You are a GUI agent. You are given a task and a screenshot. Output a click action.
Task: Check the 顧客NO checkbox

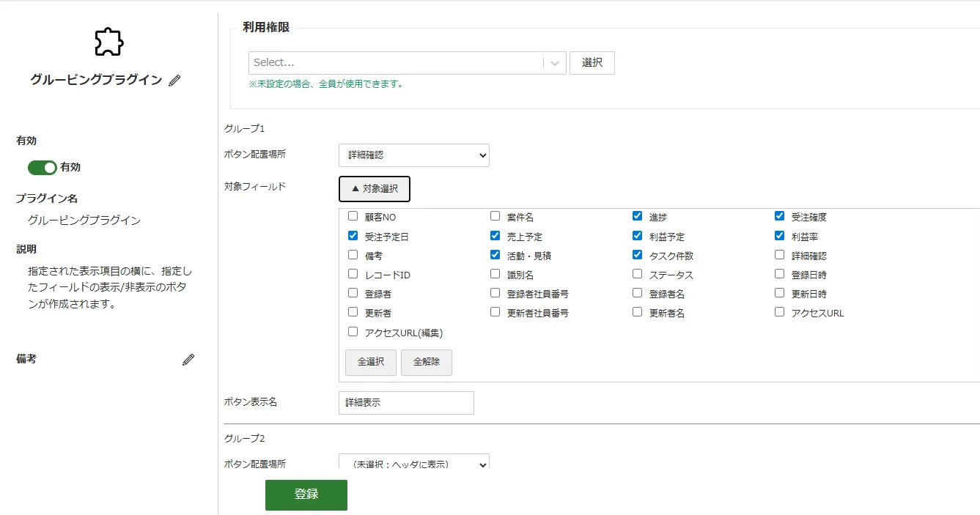tap(353, 216)
